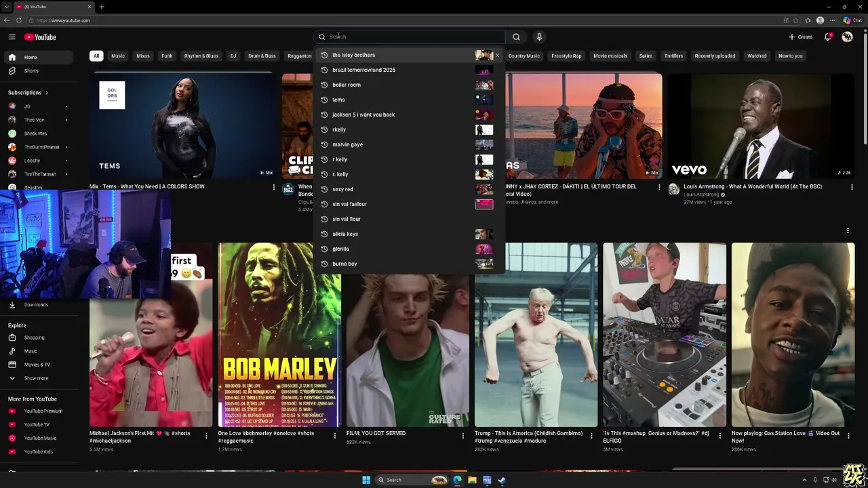Select the Drum & Bass chip
This screenshot has height=488, width=868.
(262, 56)
